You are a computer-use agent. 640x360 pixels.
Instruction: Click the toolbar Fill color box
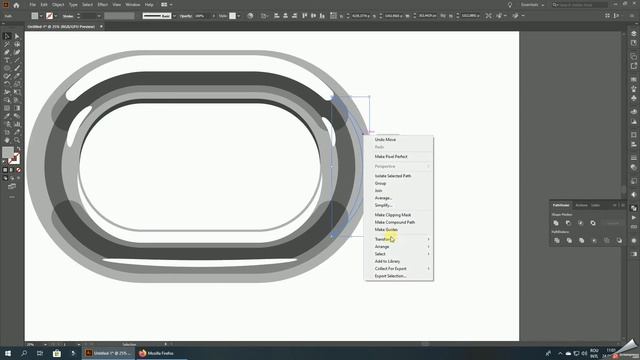pyautogui.click(x=8, y=152)
